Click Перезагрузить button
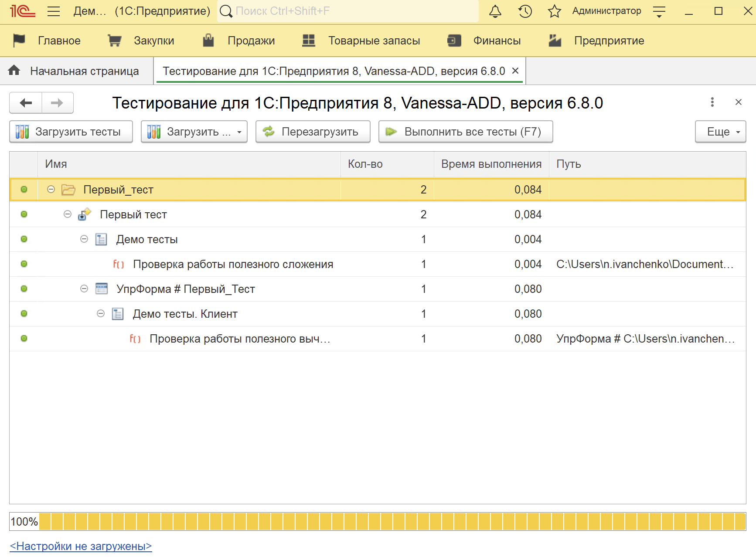 click(x=313, y=132)
